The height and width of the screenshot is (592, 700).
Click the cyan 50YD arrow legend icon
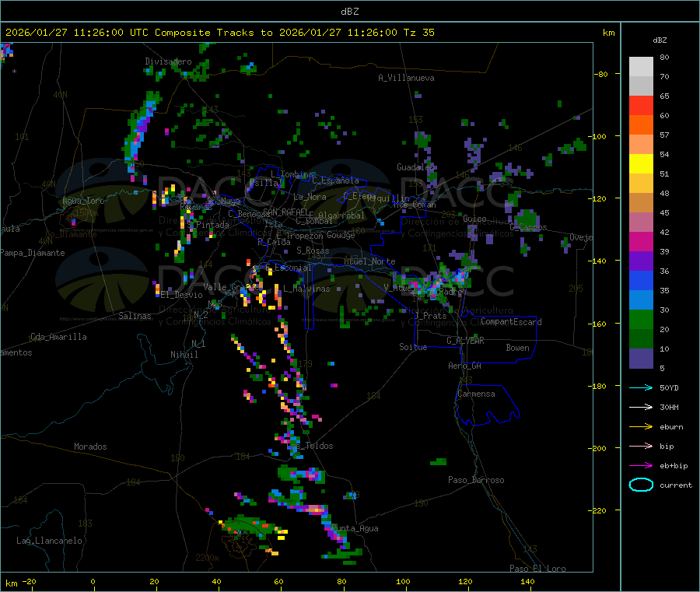pyautogui.click(x=641, y=387)
